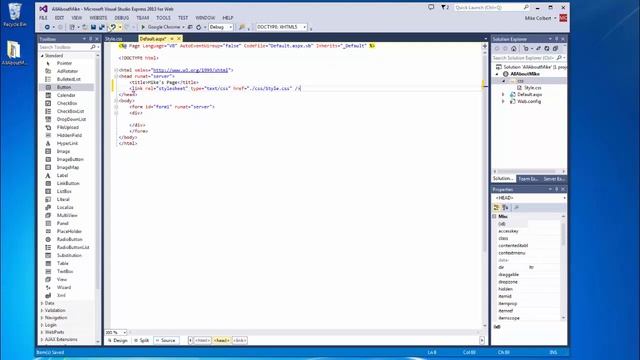Select Style.css file in Solution Explorer
The height and width of the screenshot is (360, 640).
point(532,88)
